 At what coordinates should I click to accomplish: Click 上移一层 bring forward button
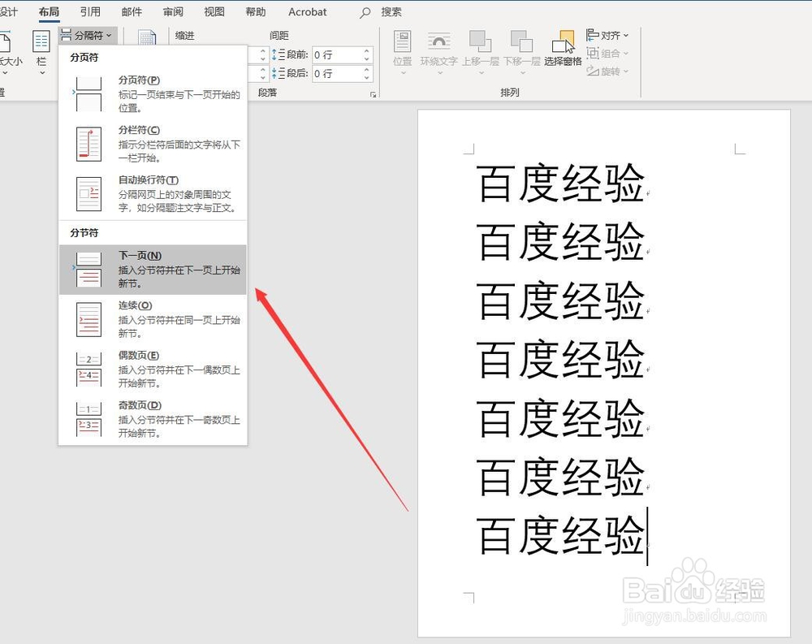point(481,52)
